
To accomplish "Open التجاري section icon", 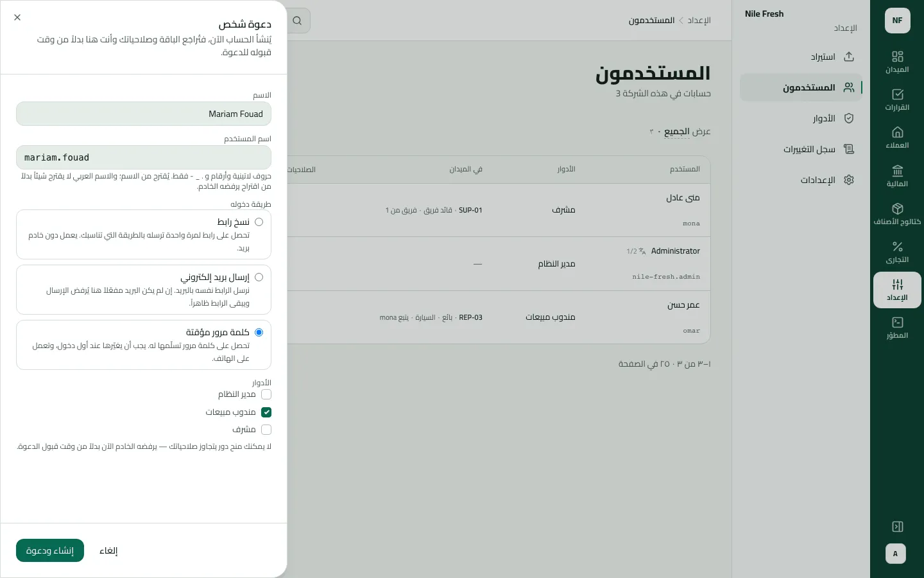I will [897, 252].
